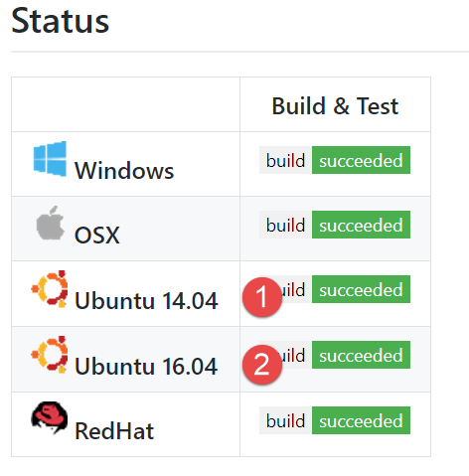Screen dimensions: 469x476
Task: Open the OSX build succeeded badge
Action: (335, 225)
